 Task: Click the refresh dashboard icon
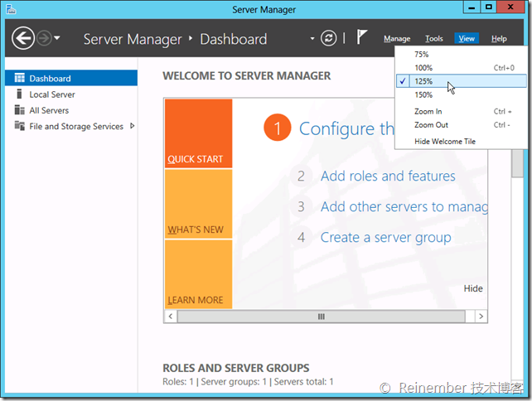329,38
